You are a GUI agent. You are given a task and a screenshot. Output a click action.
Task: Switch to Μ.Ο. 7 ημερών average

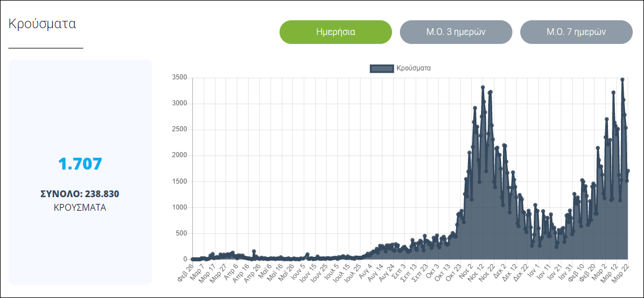576,32
